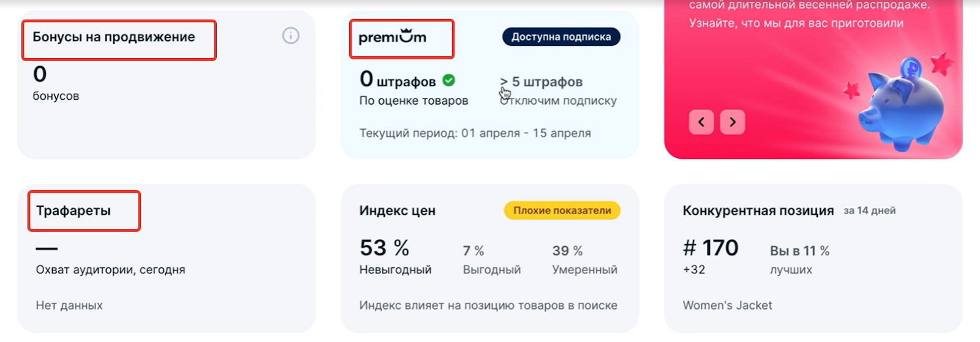Click the > 5 штрафов penalty threshold text
This screenshot has width=980, height=342.
click(x=541, y=81)
